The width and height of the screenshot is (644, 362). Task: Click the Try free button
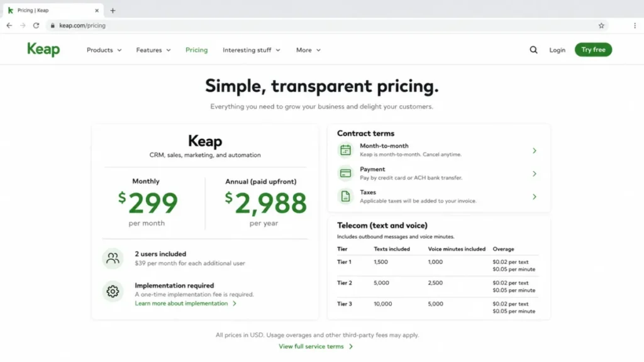coord(593,50)
